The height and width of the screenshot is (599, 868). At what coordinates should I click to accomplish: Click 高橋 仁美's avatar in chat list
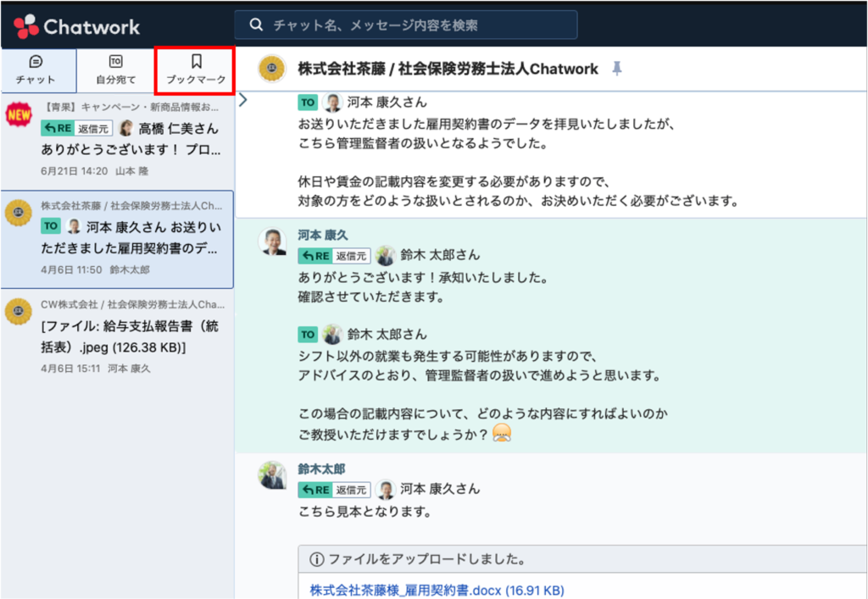(x=126, y=128)
